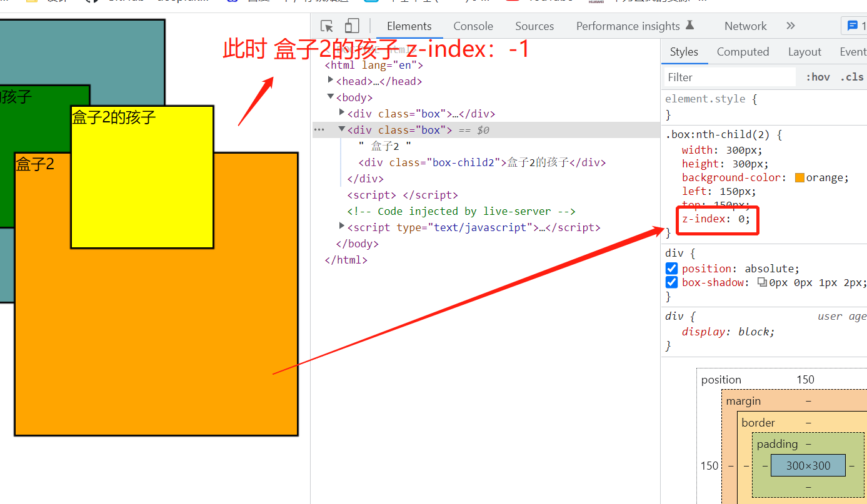This screenshot has width=867, height=504.
Task: Open the three-dot menu for selected node
Action: (319, 129)
